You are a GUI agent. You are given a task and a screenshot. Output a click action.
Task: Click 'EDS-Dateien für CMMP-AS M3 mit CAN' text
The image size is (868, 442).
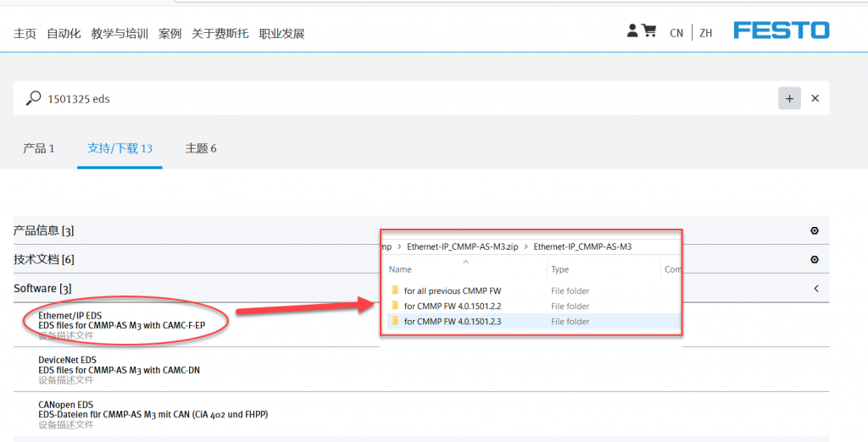(x=153, y=414)
